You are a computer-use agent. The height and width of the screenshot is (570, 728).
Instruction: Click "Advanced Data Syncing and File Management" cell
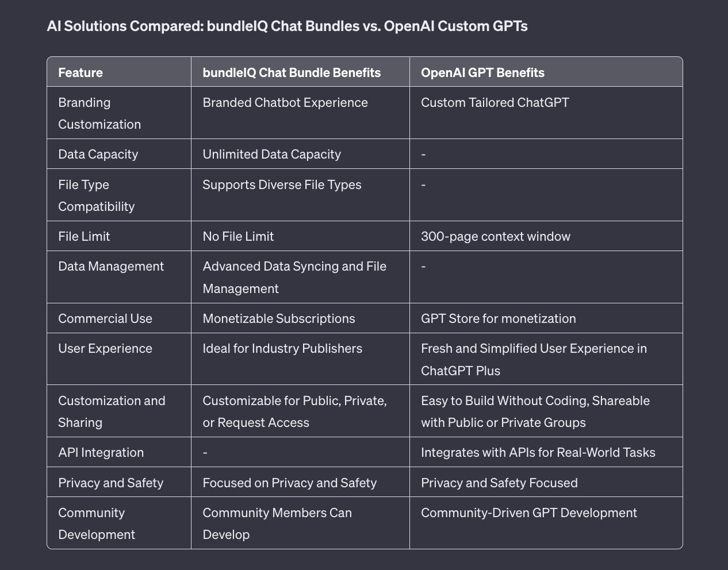coord(294,277)
